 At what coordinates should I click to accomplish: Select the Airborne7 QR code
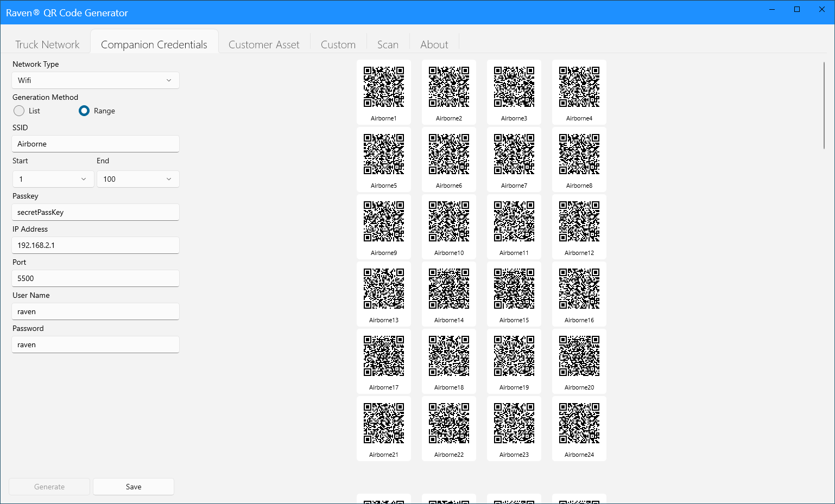(514, 160)
